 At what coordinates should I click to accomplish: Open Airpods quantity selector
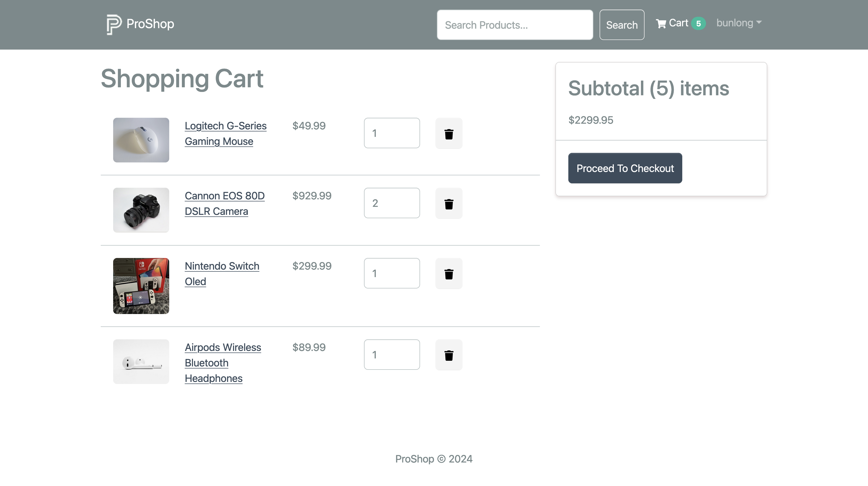point(392,355)
